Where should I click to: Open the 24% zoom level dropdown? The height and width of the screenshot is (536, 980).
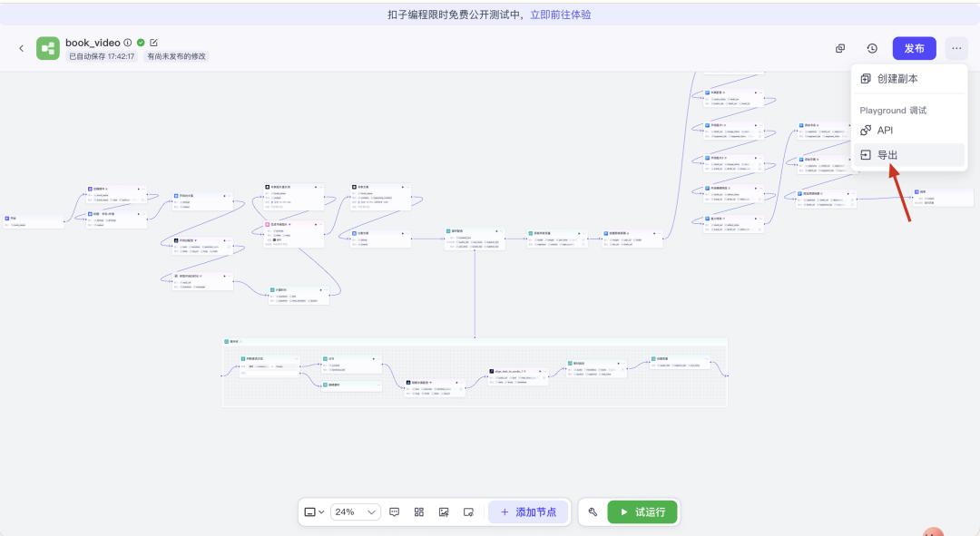(x=354, y=511)
